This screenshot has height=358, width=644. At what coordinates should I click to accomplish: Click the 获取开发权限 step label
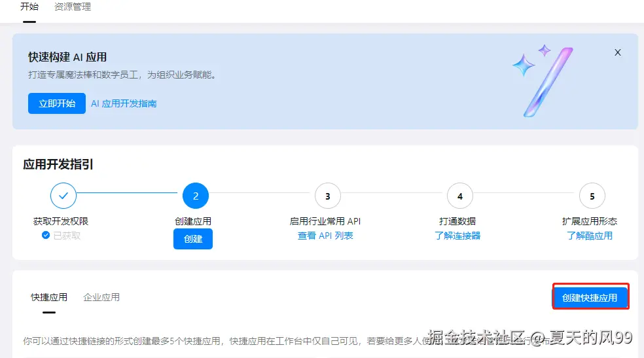tap(61, 221)
